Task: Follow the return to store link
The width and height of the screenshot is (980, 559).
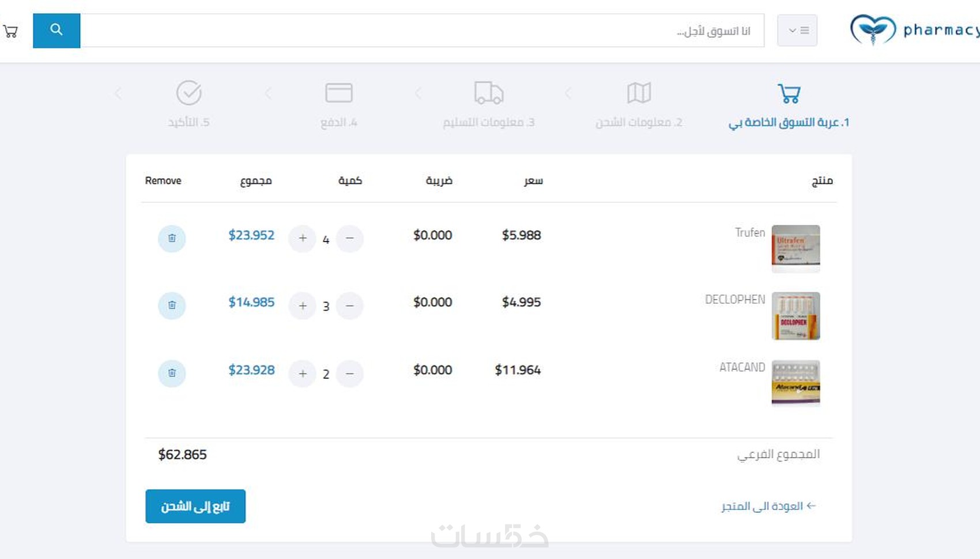Action: click(768, 506)
